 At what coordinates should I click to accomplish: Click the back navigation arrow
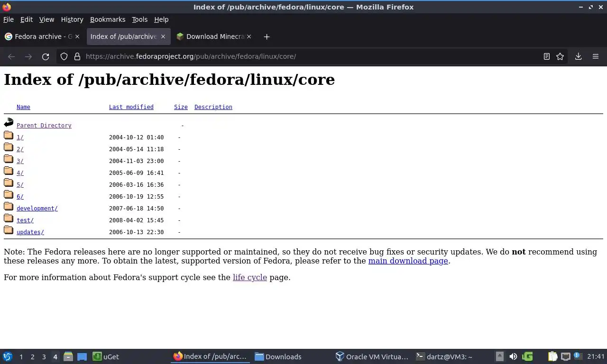pyautogui.click(x=11, y=56)
